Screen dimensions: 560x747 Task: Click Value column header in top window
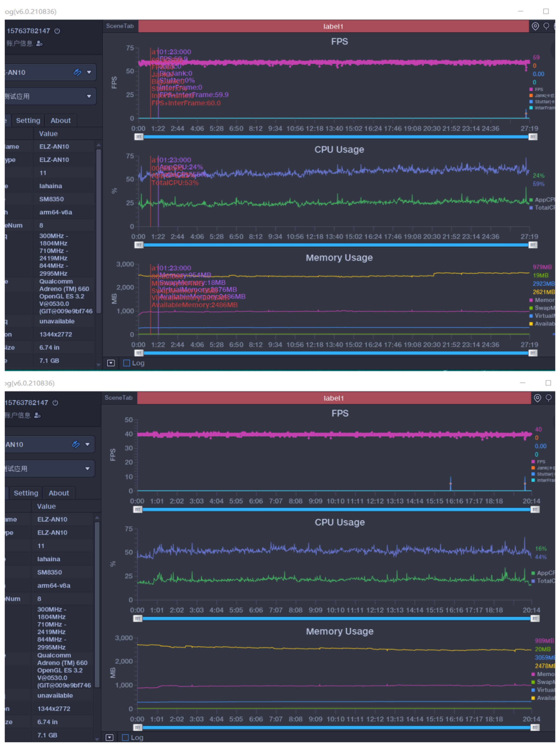tap(48, 134)
